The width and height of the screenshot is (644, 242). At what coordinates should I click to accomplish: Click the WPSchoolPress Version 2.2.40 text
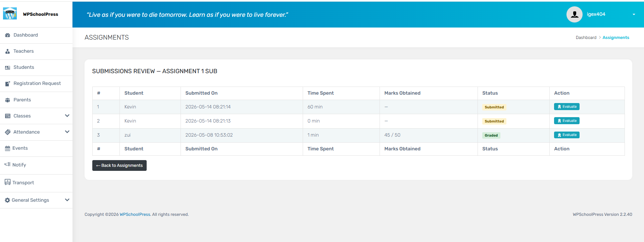click(x=602, y=214)
